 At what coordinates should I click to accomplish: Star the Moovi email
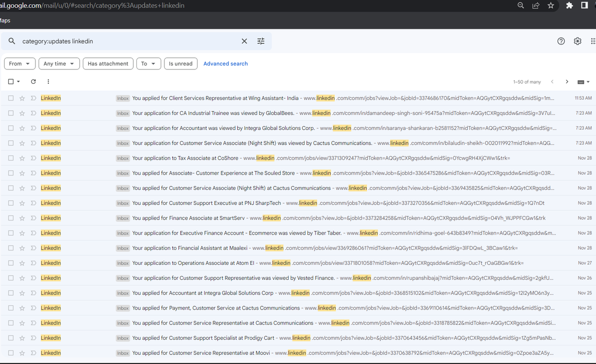pyautogui.click(x=22, y=353)
